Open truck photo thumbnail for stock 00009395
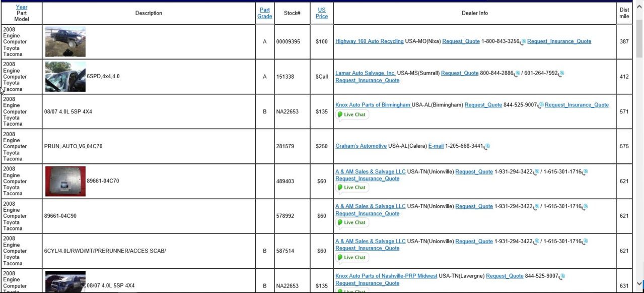Viewport: 644px width, 293px height. (65, 42)
